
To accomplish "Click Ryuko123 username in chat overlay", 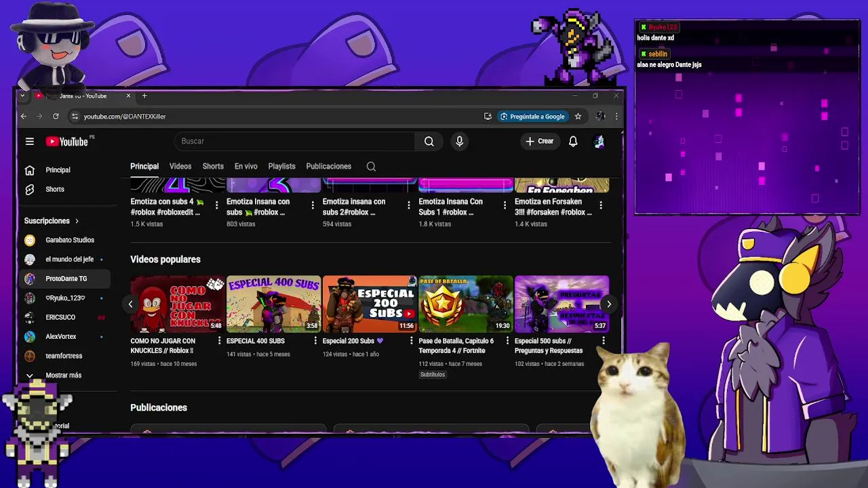I will [x=663, y=27].
